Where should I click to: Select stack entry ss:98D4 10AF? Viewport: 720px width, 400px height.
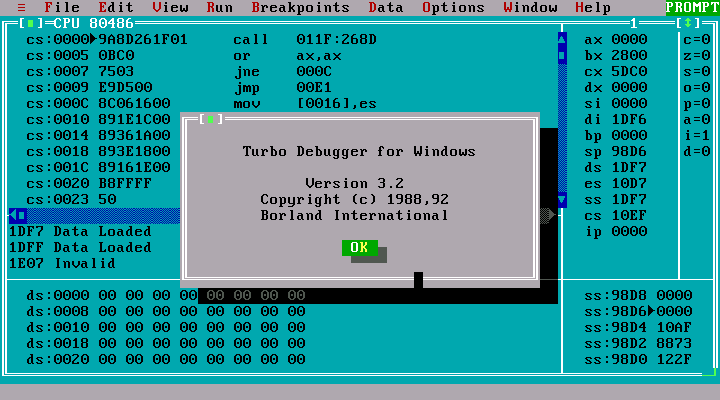pyautogui.click(x=638, y=327)
